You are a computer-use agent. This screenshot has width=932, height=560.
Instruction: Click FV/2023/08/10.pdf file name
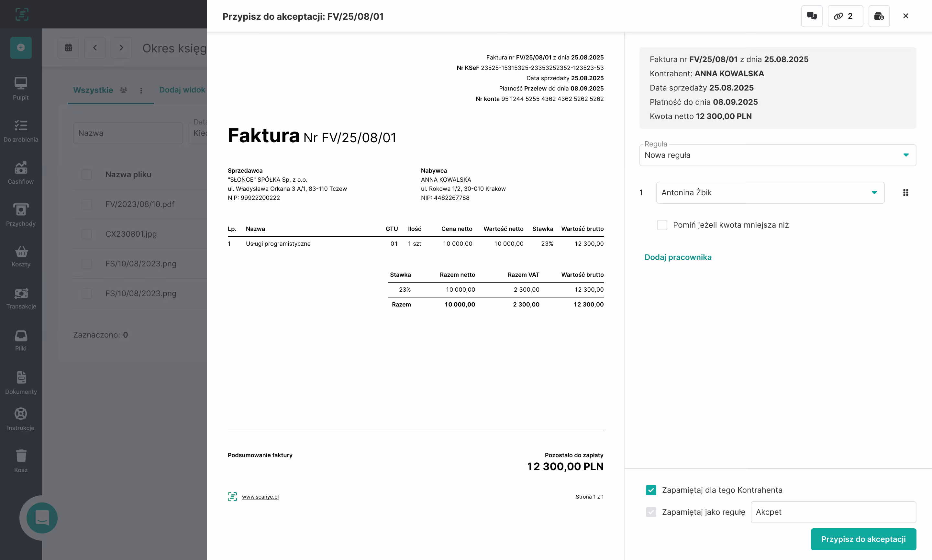pyautogui.click(x=140, y=204)
